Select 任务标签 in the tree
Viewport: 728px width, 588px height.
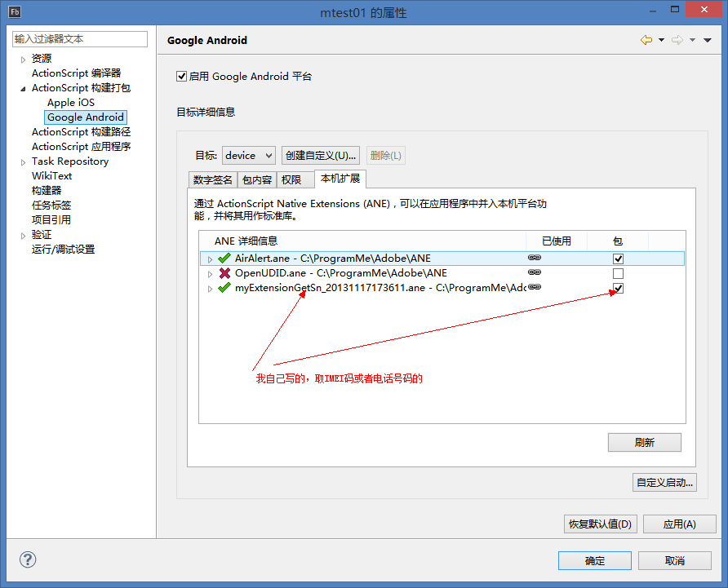click(51, 206)
